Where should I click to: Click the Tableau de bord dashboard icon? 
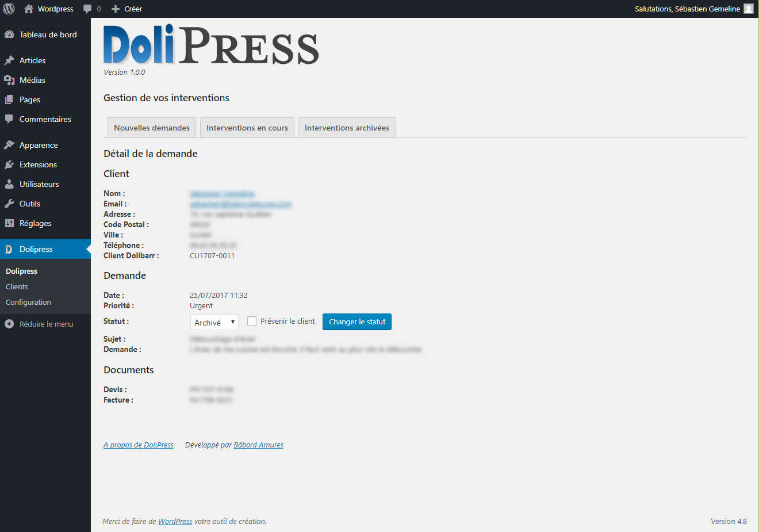click(x=9, y=35)
